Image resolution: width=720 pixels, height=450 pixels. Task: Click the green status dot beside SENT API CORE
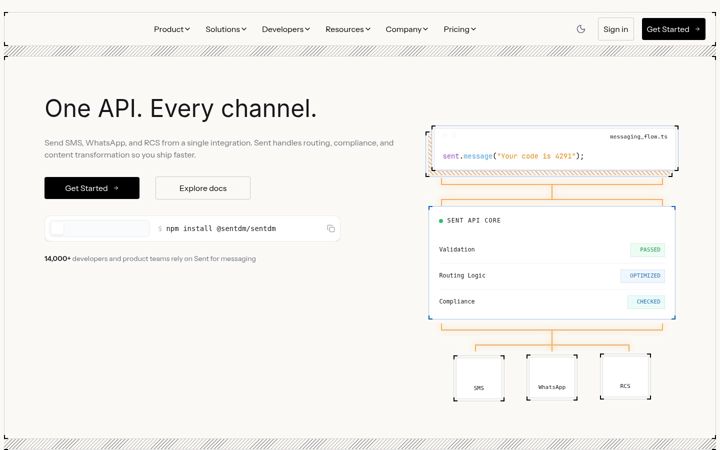pos(441,221)
